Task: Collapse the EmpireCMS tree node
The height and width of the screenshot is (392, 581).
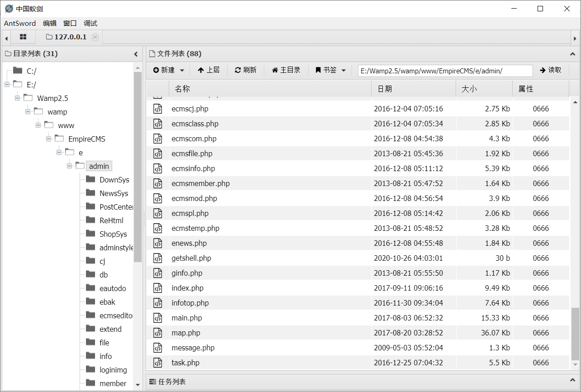Action: coord(49,139)
